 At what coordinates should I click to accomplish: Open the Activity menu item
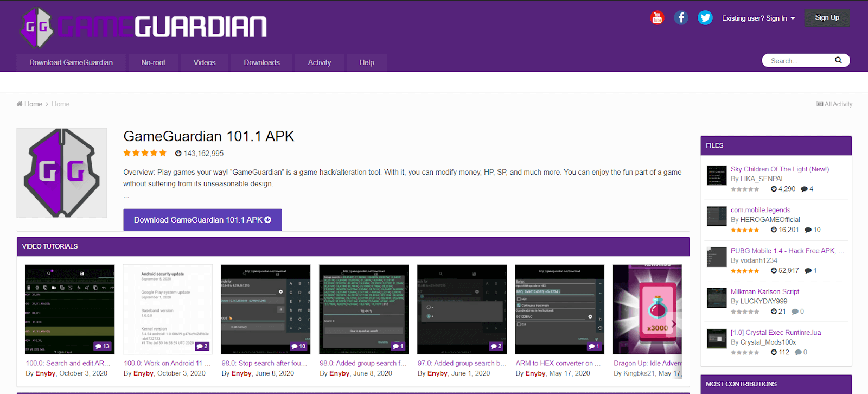320,62
